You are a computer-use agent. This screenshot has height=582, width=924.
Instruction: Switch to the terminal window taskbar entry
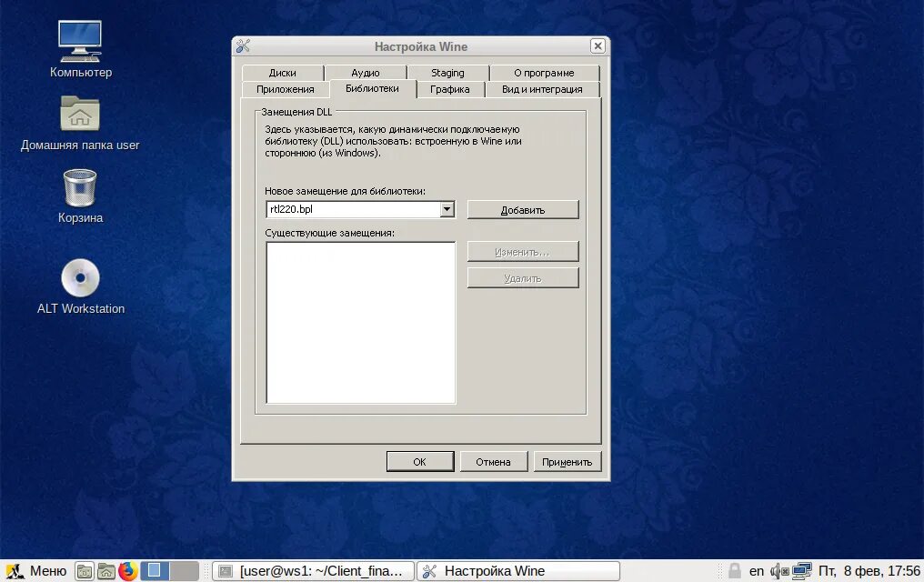313,571
